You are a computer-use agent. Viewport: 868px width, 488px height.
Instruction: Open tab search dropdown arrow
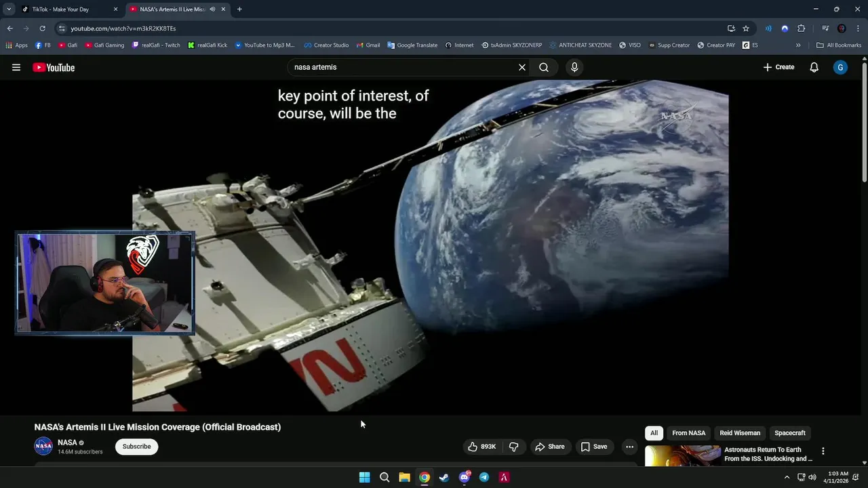click(8, 9)
